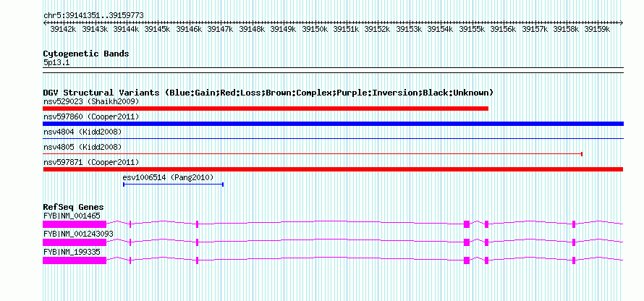Click the 39155k ruler tick label
This screenshot has width=644, height=301.
pos(472,29)
